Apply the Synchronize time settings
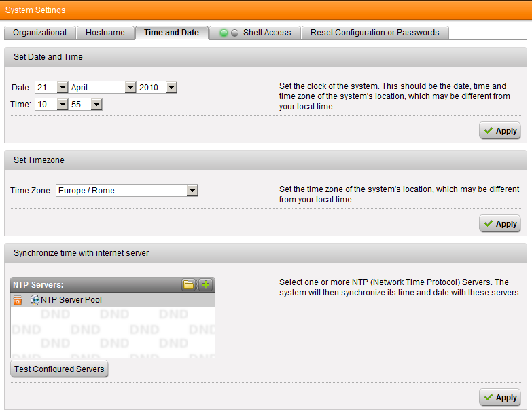 (500, 398)
